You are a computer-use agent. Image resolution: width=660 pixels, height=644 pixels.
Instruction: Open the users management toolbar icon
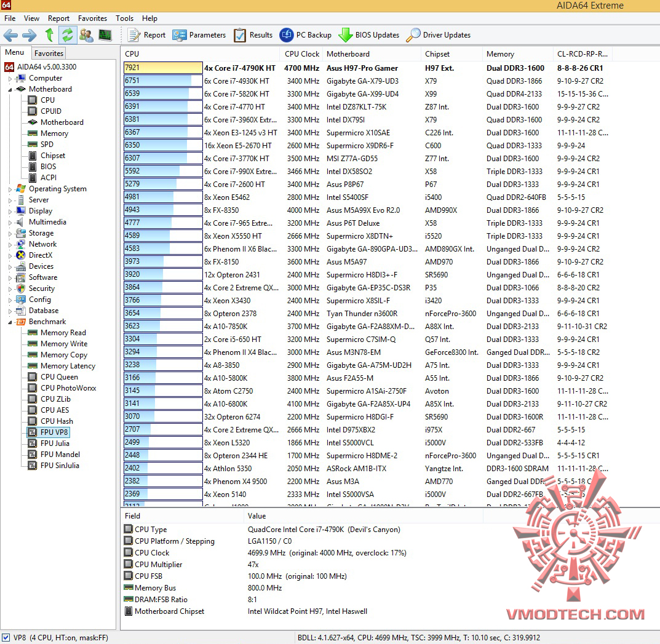86,35
